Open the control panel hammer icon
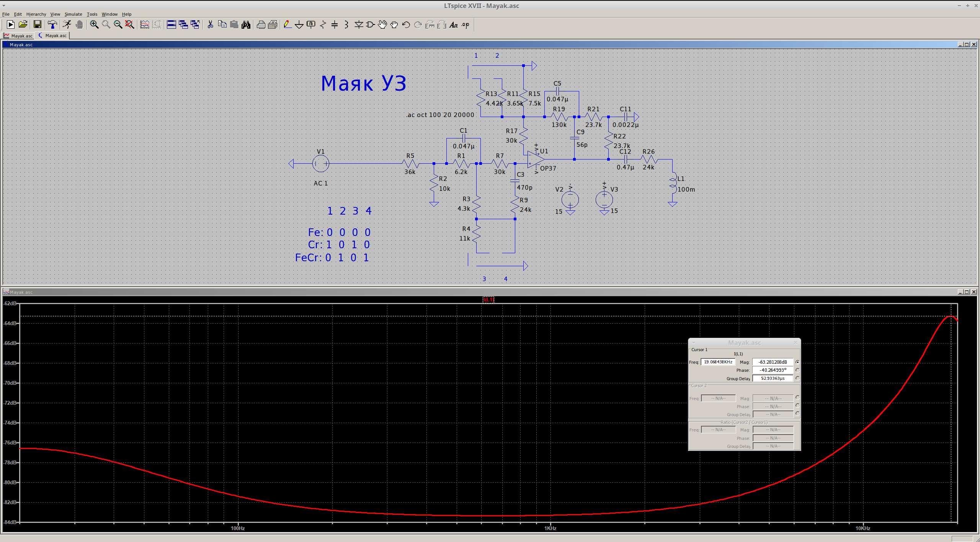Image resolution: width=980 pixels, height=542 pixels. tap(52, 25)
